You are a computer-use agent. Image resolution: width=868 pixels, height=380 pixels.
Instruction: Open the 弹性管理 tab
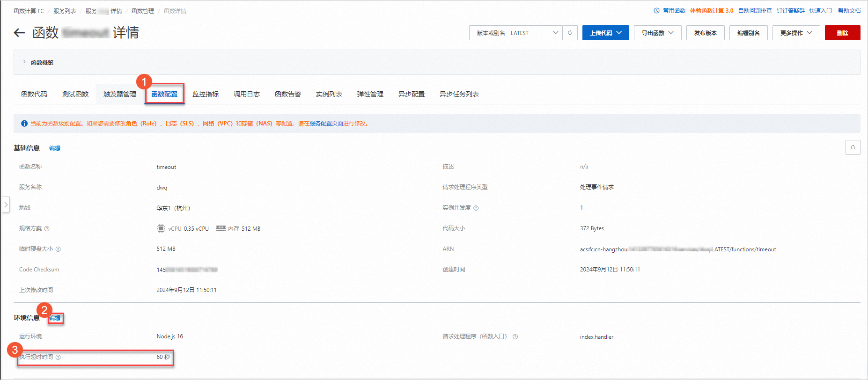[x=370, y=94]
